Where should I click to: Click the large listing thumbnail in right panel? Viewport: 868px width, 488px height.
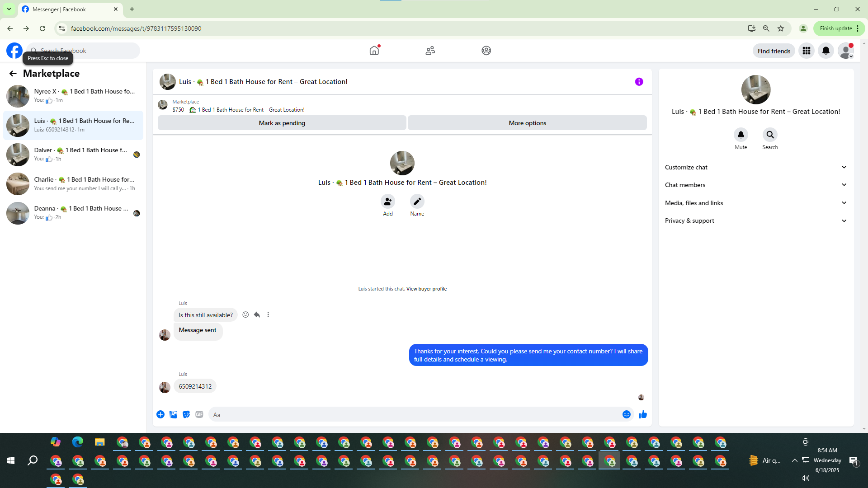pyautogui.click(x=756, y=89)
